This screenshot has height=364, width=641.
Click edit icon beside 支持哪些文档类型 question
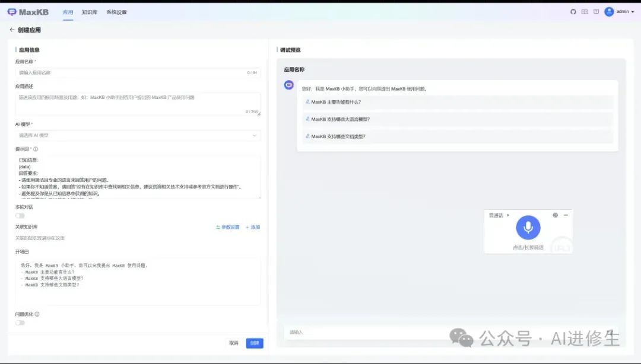click(x=308, y=136)
